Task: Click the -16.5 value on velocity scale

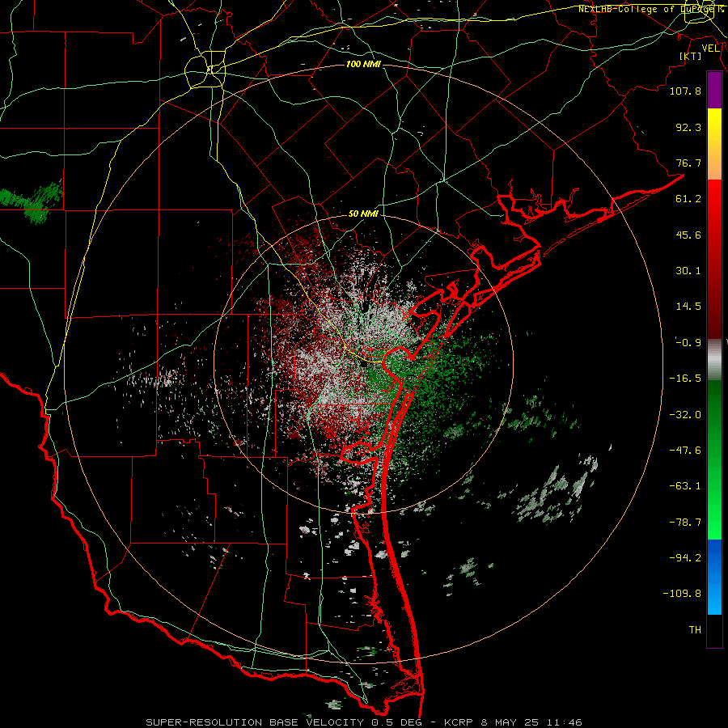Action: pos(685,379)
